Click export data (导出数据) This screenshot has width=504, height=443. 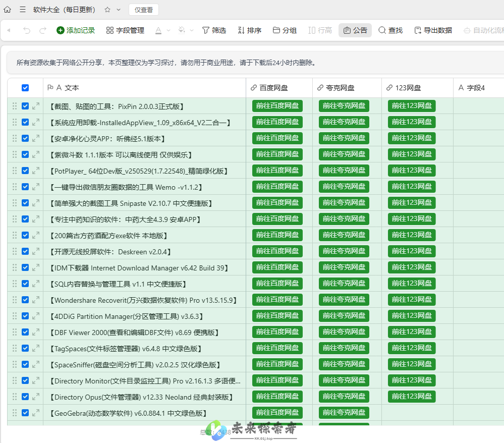(433, 30)
